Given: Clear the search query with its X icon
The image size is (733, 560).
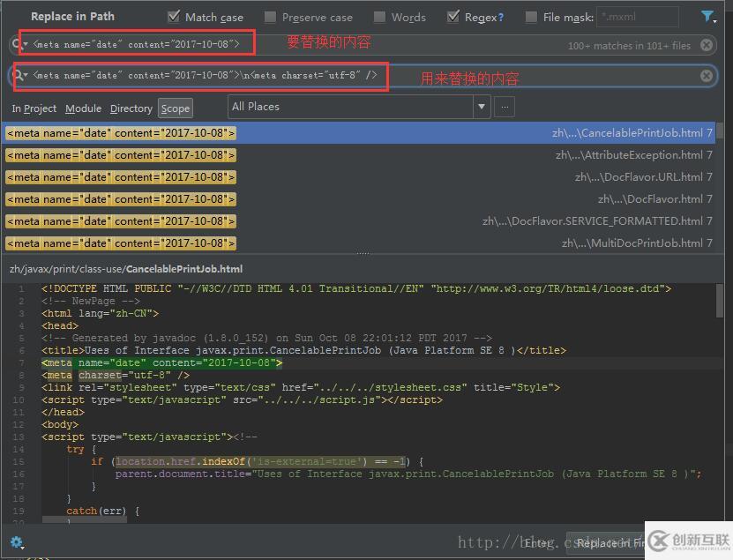Looking at the screenshot, I should tap(707, 42).
